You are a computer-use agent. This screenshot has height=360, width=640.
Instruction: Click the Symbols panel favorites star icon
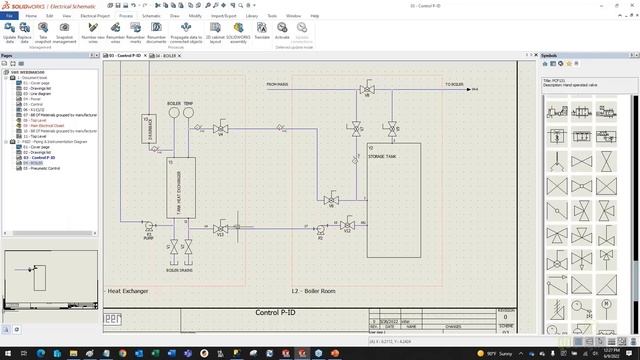tap(569, 64)
